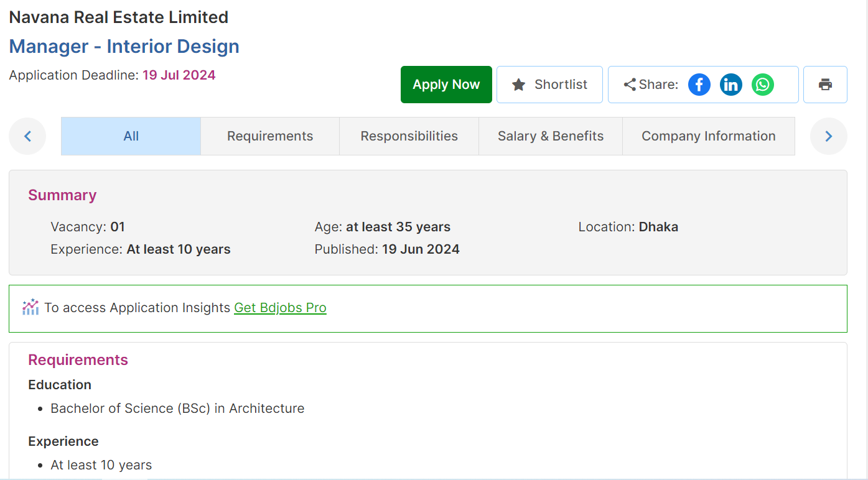Share the job on LinkedIn
The height and width of the screenshot is (480, 868).
tap(731, 85)
